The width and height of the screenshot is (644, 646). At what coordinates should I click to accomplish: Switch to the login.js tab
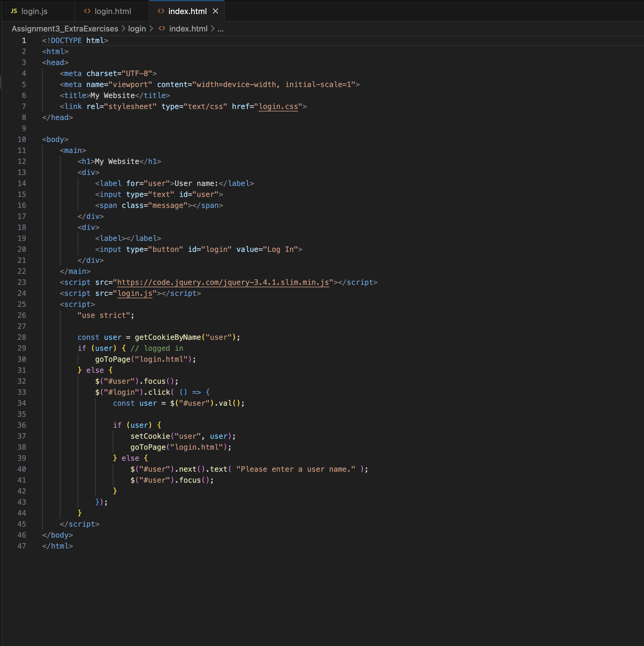click(34, 11)
